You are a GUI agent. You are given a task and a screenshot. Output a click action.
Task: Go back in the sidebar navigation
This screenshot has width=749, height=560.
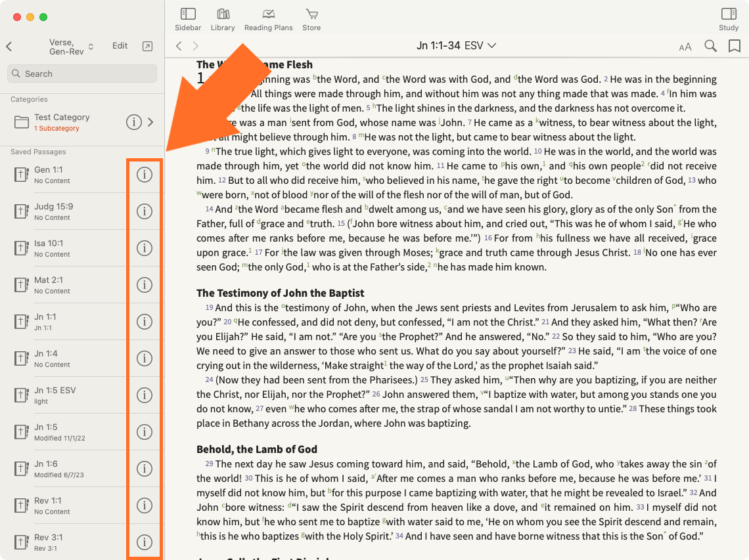pos(9,47)
